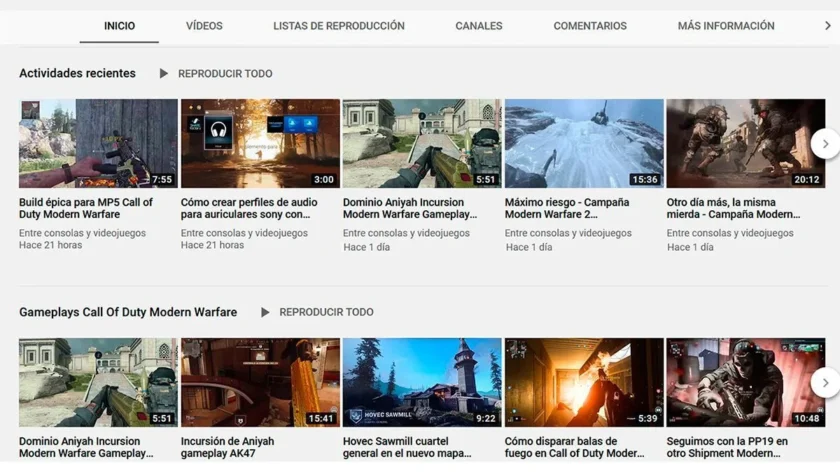Open Otro día más soldiers thumbnail
The height and width of the screenshot is (473, 840).
pos(746,143)
